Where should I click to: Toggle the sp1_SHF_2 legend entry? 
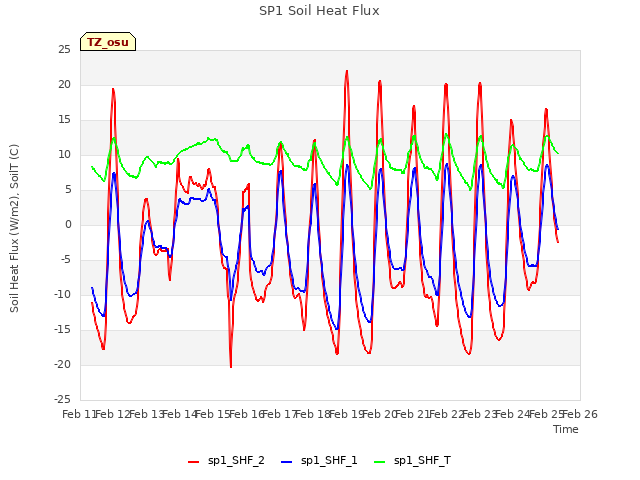click(226, 461)
